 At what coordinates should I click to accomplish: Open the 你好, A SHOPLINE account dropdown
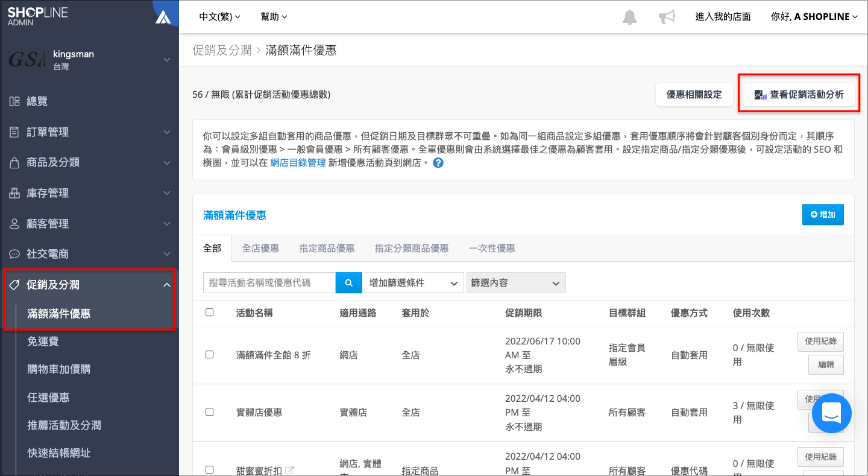814,17
